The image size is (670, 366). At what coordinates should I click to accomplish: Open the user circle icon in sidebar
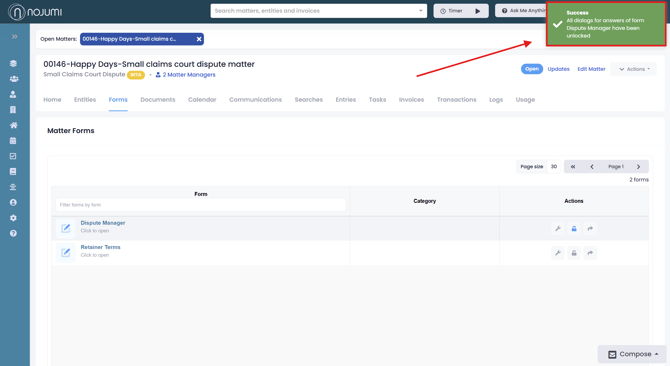pyautogui.click(x=13, y=202)
